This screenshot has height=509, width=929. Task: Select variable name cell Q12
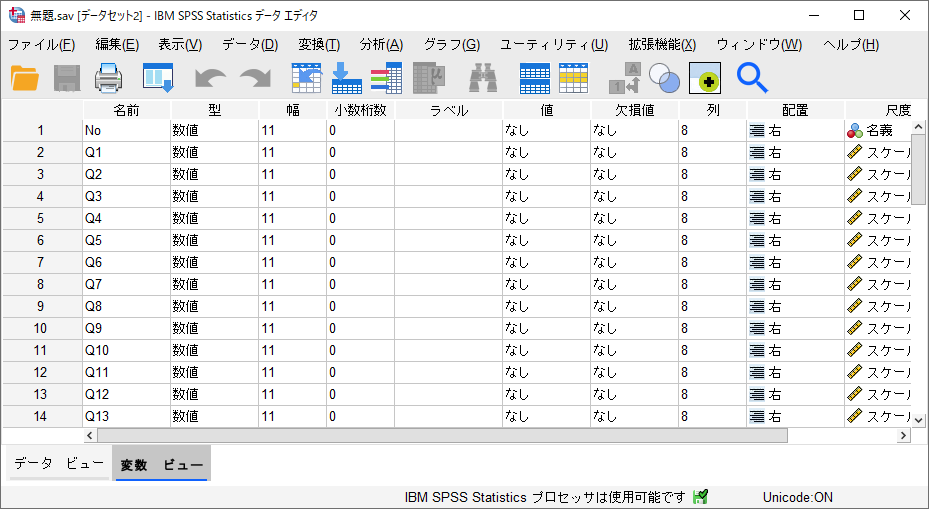pyautogui.click(x=126, y=394)
